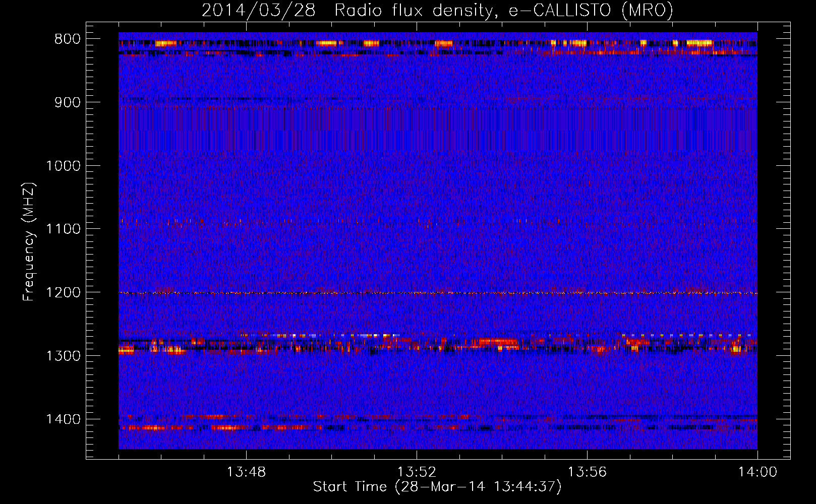This screenshot has width=816, height=504.
Task: Select the 800 frequency axis label
Action: [68, 39]
